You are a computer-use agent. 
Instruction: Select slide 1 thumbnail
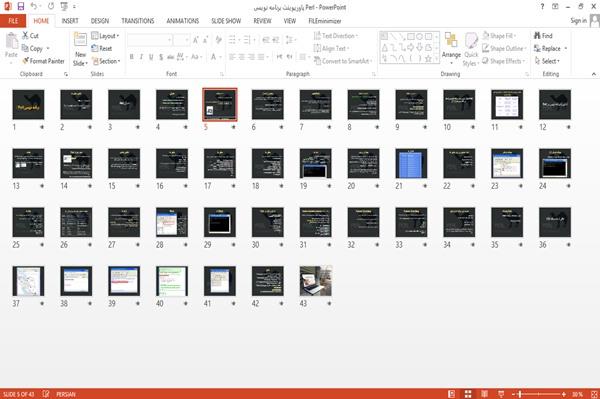[x=28, y=104]
